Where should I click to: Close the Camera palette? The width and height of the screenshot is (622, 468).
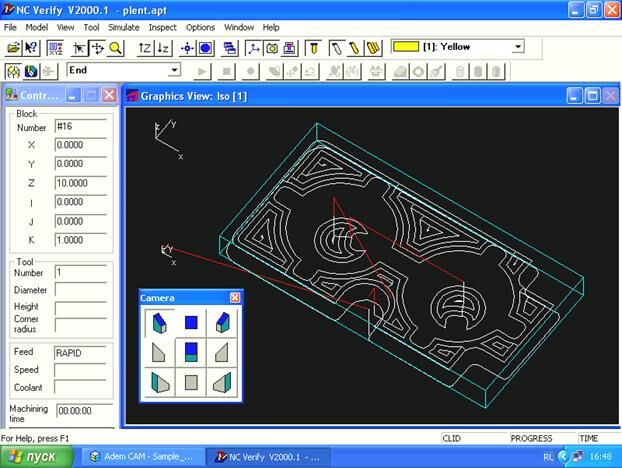[x=235, y=297]
